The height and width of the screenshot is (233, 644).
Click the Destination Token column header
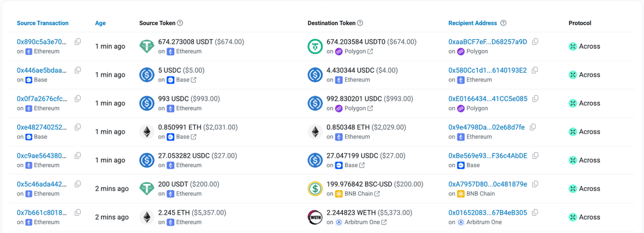(332, 23)
